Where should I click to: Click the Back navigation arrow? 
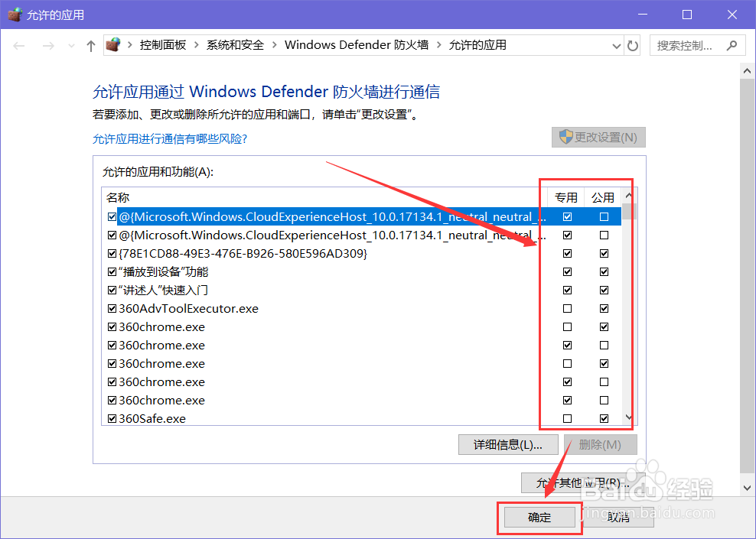pos(19,46)
